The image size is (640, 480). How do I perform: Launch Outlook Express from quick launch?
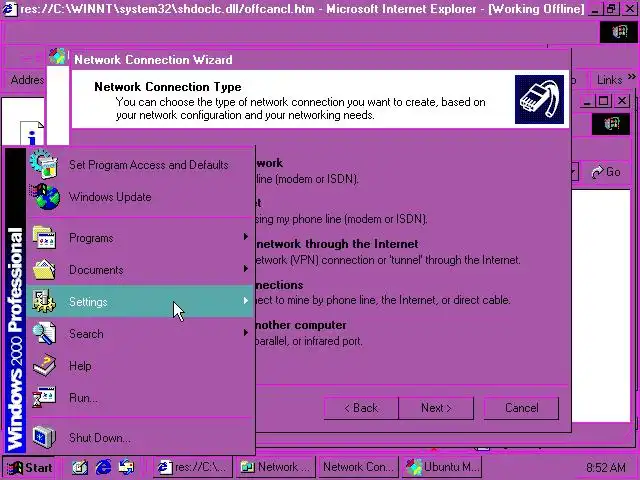[127, 467]
